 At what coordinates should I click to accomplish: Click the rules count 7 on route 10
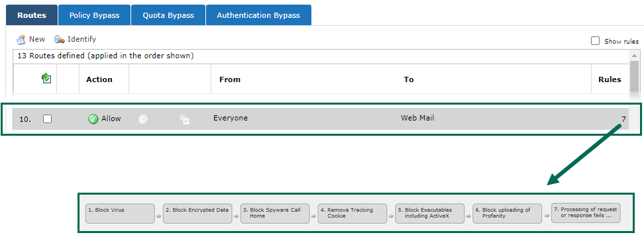pyautogui.click(x=623, y=119)
